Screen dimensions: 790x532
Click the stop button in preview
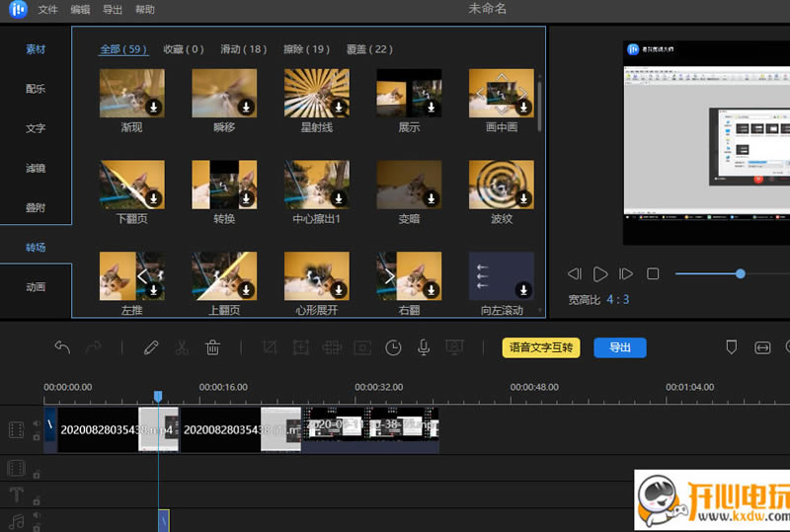(x=653, y=273)
